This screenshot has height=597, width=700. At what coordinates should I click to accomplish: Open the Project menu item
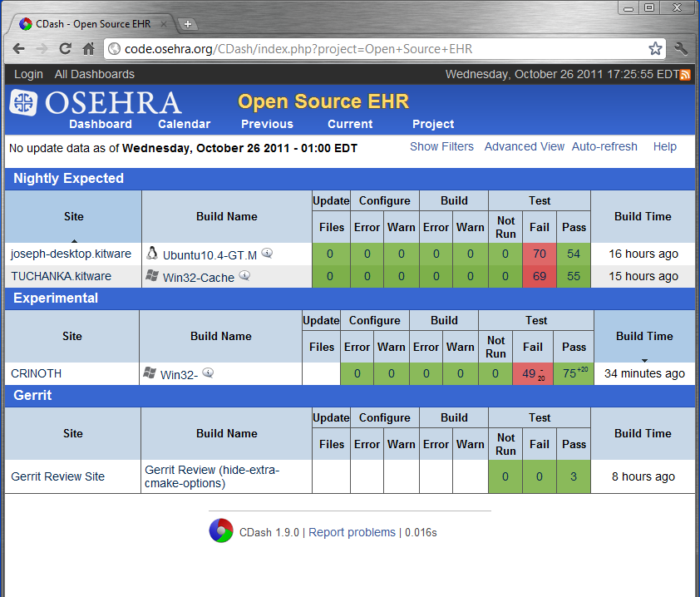[433, 124]
